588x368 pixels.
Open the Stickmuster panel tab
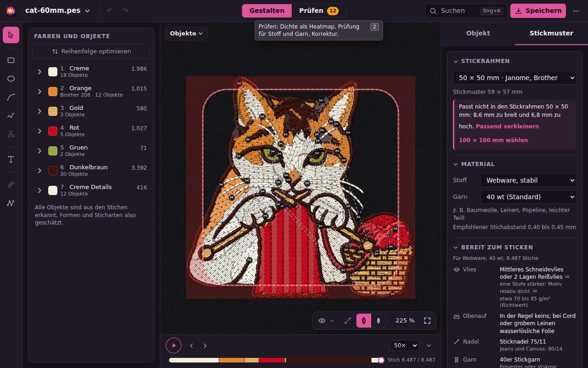[551, 33]
